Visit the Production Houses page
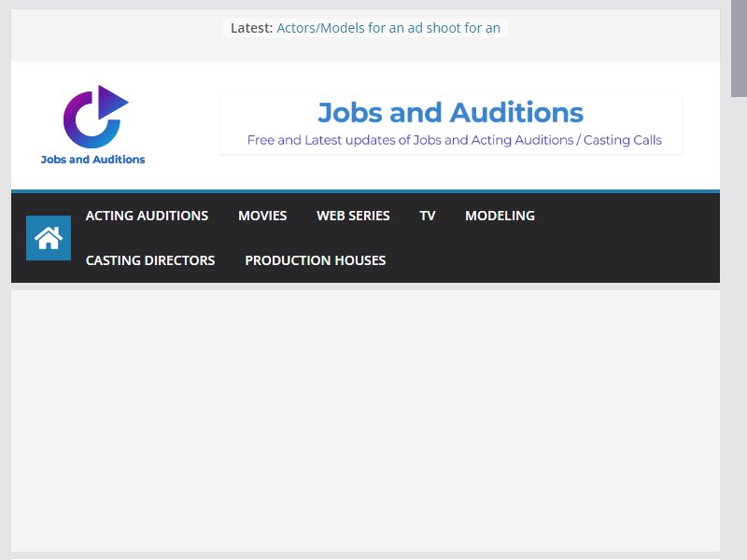This screenshot has height=560, width=747. 315,260
